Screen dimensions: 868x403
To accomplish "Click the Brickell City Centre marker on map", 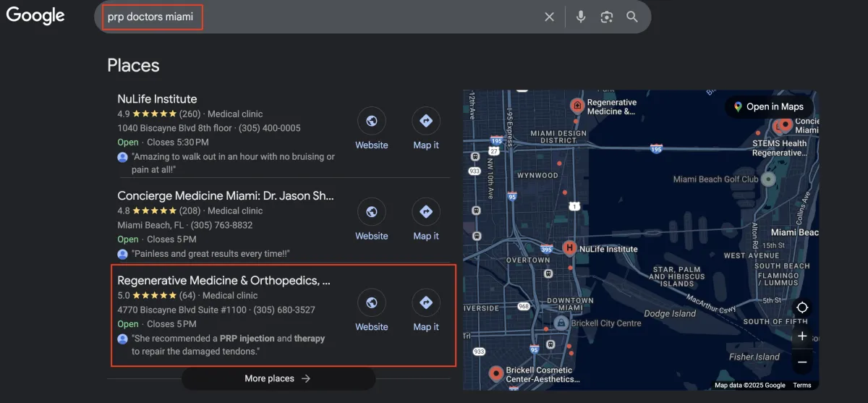I will pos(561,323).
